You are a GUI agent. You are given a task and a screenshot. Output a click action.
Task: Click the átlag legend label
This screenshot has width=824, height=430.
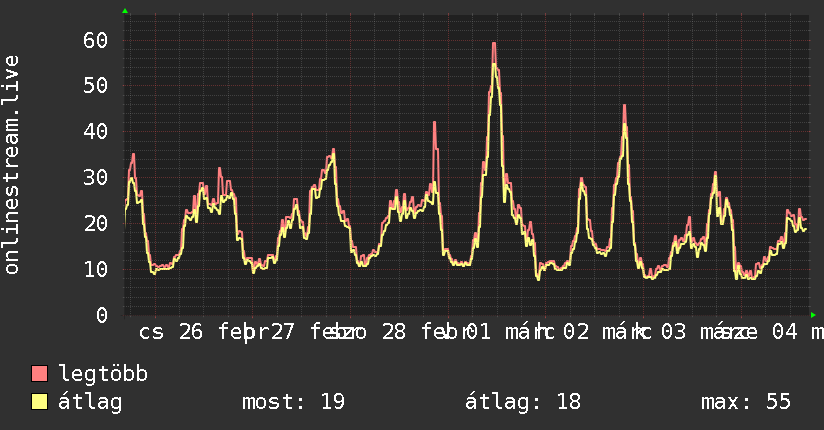click(x=90, y=402)
